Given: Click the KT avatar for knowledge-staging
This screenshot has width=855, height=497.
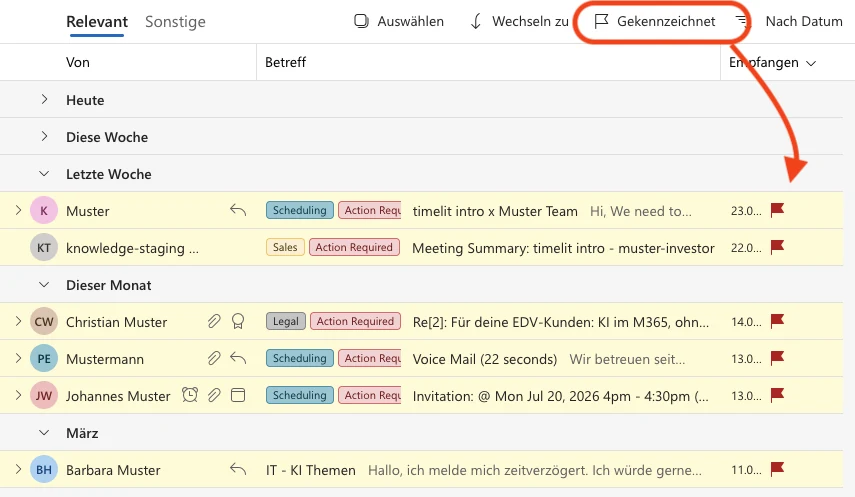Looking at the screenshot, I should click(x=44, y=248).
